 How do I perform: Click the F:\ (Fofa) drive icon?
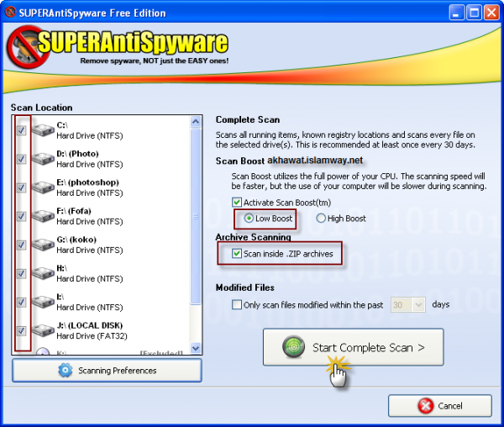pos(43,216)
